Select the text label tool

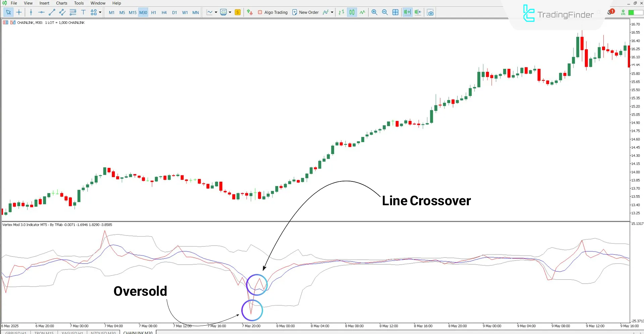tap(83, 12)
